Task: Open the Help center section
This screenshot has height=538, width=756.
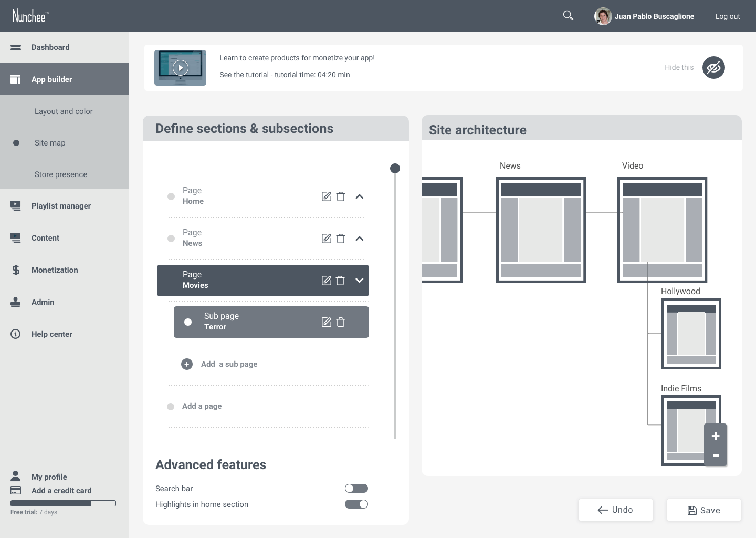Action: coord(65,334)
